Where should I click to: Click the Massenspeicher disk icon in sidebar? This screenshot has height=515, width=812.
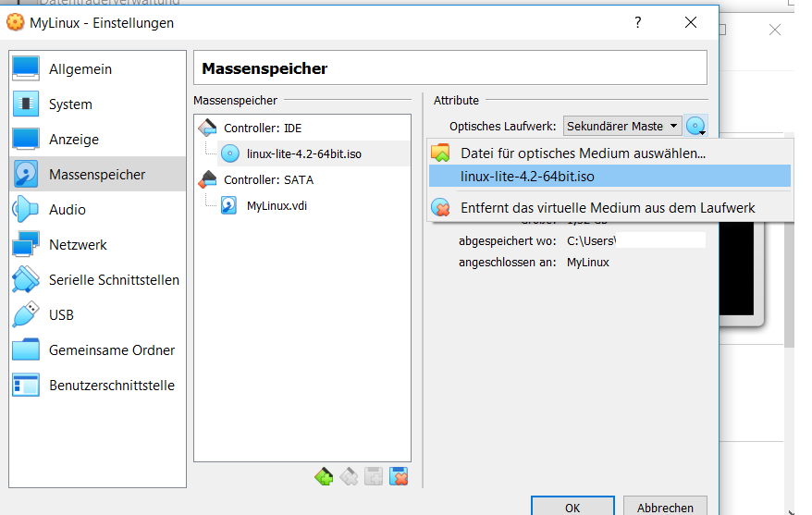coord(25,174)
